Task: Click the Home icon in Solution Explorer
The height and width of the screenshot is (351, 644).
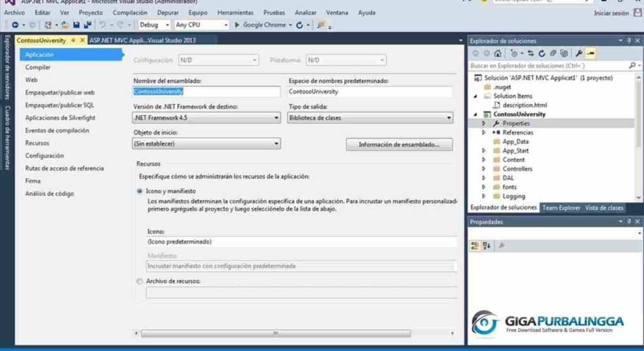Action: coord(498,53)
